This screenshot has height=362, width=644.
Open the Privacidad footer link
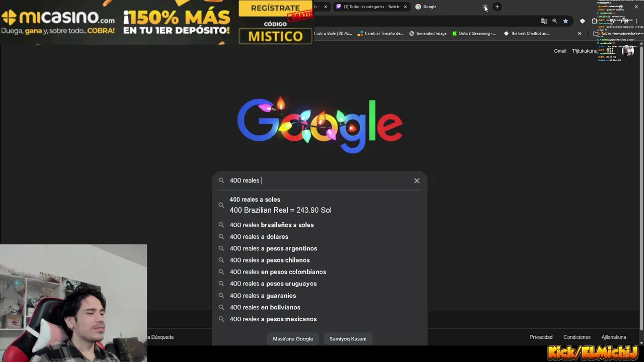[541, 337]
